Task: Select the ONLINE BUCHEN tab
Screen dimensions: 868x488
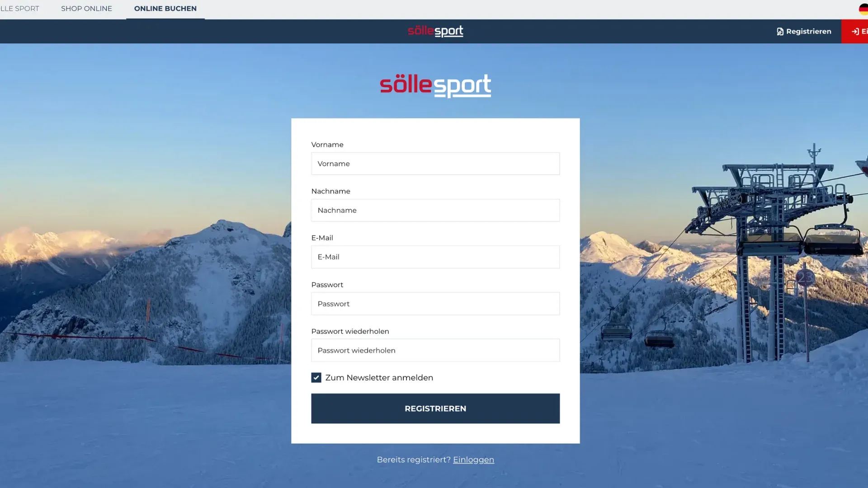Action: (x=165, y=9)
